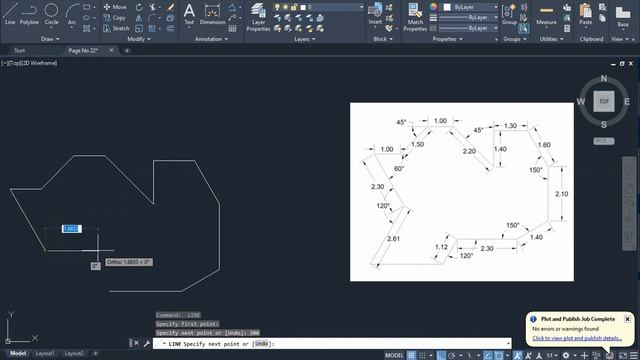Click the Group objects tool
This screenshot has height=360, width=640.
(509, 13)
